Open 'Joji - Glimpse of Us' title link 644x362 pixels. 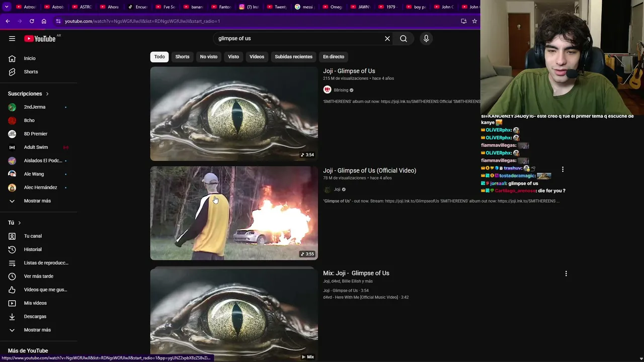tap(349, 71)
